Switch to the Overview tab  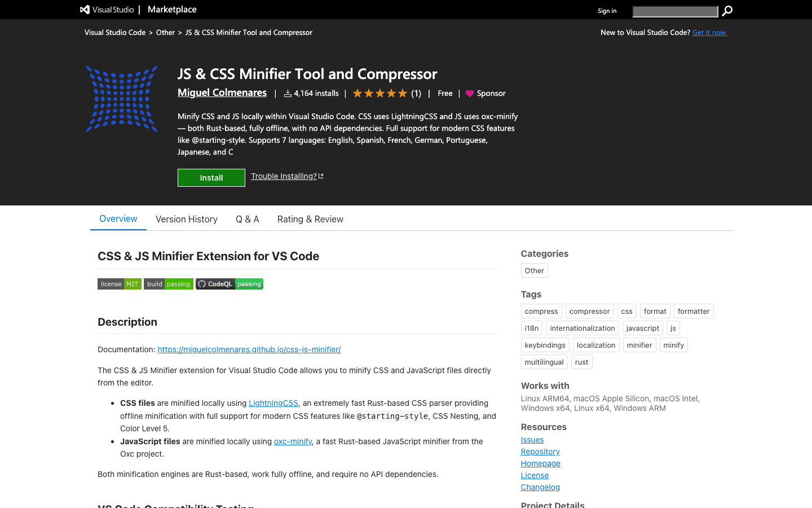click(x=118, y=219)
